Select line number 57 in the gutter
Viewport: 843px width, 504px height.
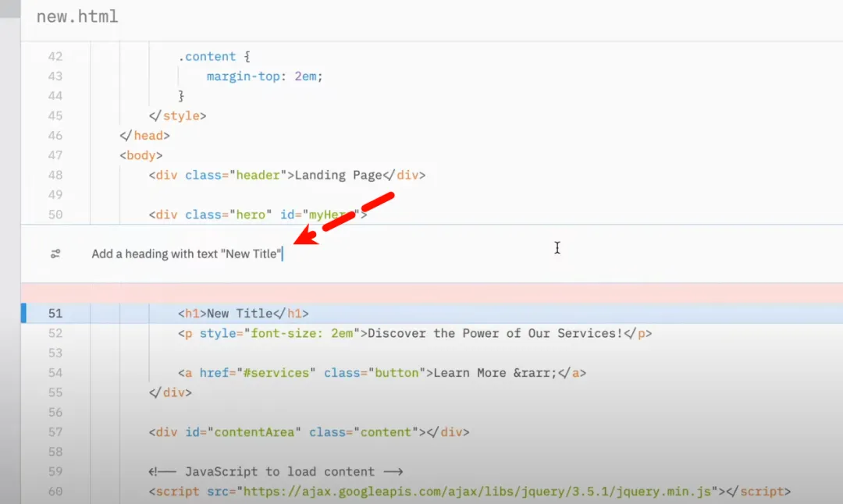point(55,432)
